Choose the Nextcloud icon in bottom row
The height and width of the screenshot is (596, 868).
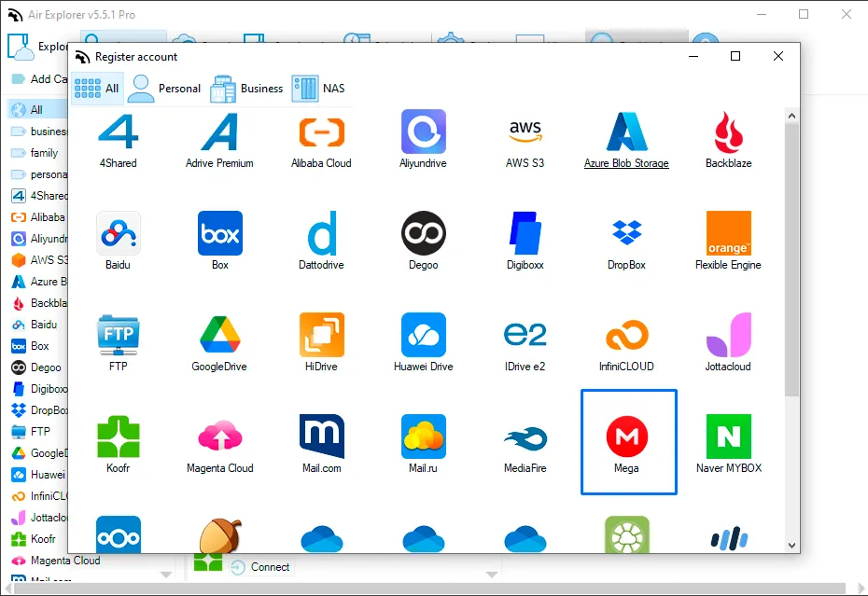(x=118, y=534)
